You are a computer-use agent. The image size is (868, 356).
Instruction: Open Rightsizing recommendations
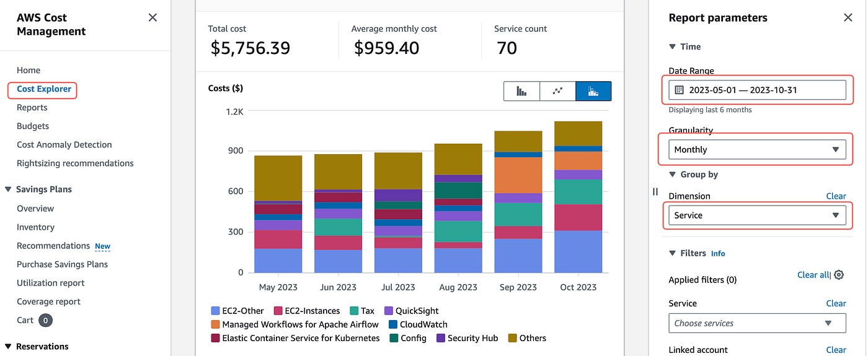click(75, 163)
